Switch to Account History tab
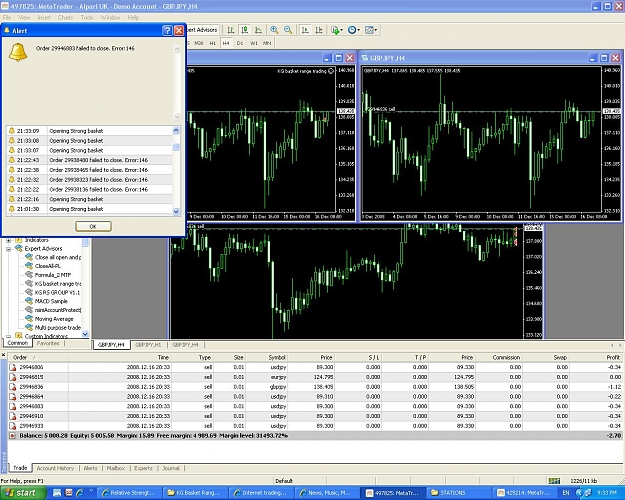Image resolution: width=625 pixels, height=500 pixels. (x=55, y=468)
